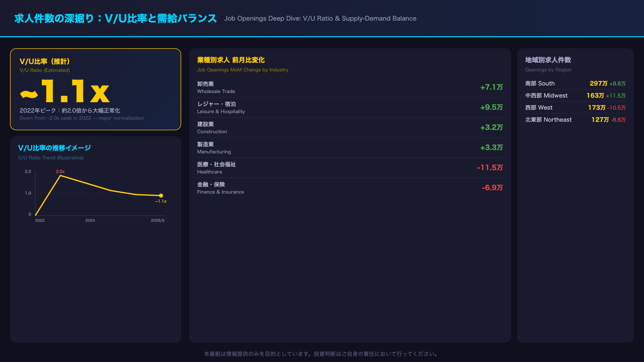Click the ~1.1x label under chart line
This screenshot has width=644, height=362.
161,201
